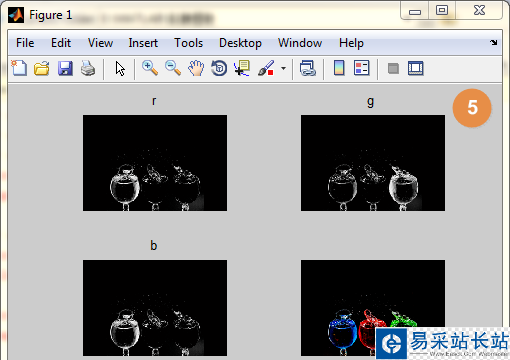Choose the Brush/Select Data tool
The width and height of the screenshot is (510, 360).
[x=266, y=68]
